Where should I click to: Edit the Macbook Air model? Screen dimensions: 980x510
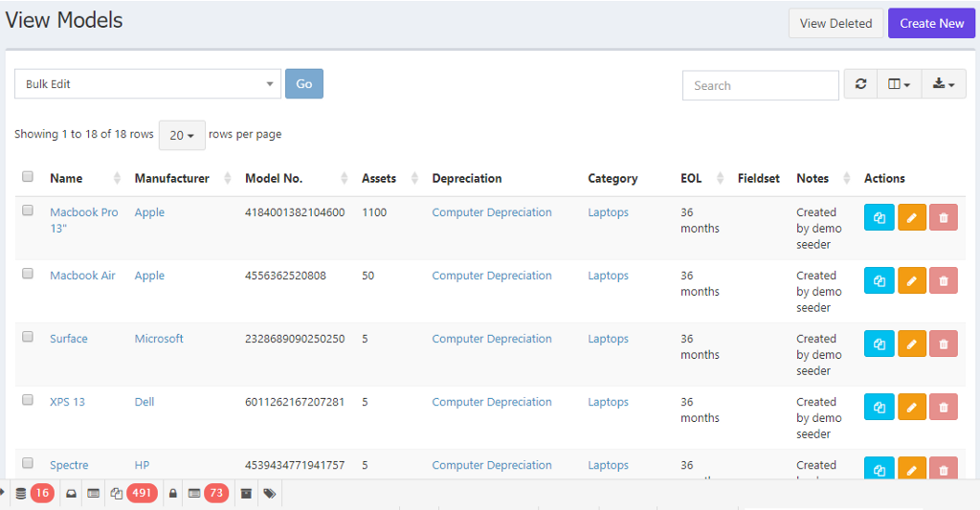coord(911,280)
